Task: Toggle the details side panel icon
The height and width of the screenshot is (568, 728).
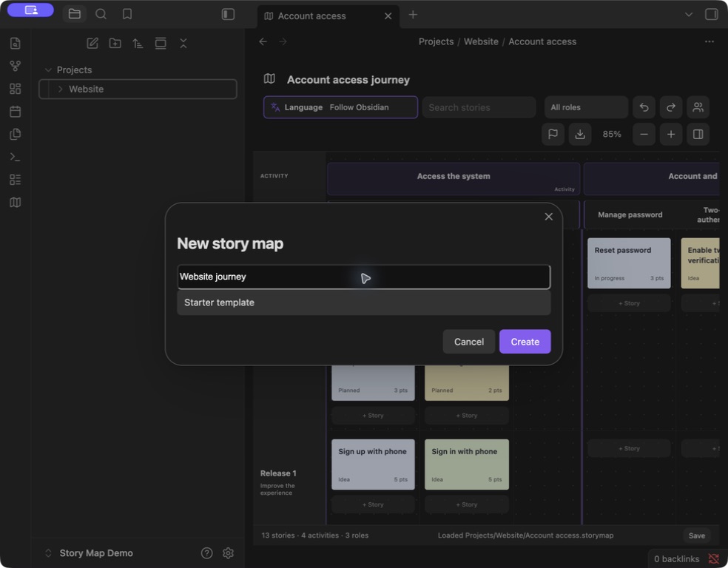Action: point(698,134)
